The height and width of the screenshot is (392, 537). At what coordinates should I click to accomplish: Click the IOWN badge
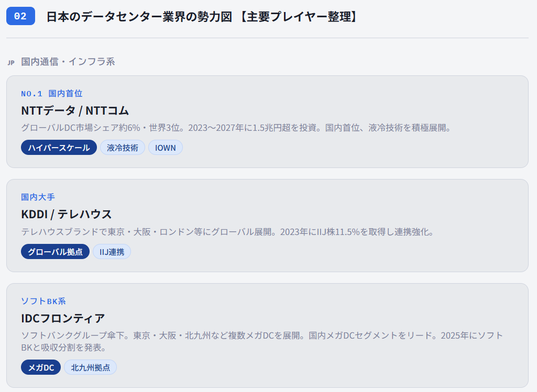tap(165, 147)
